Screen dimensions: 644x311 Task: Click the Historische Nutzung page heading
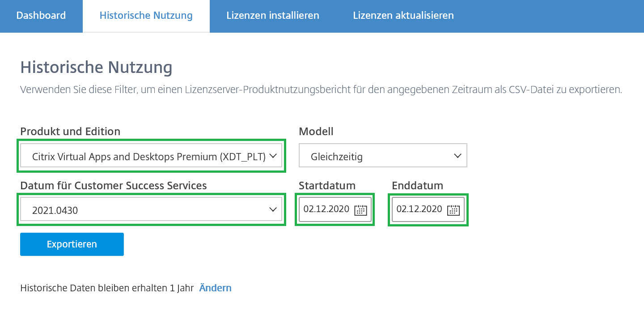pyautogui.click(x=97, y=67)
